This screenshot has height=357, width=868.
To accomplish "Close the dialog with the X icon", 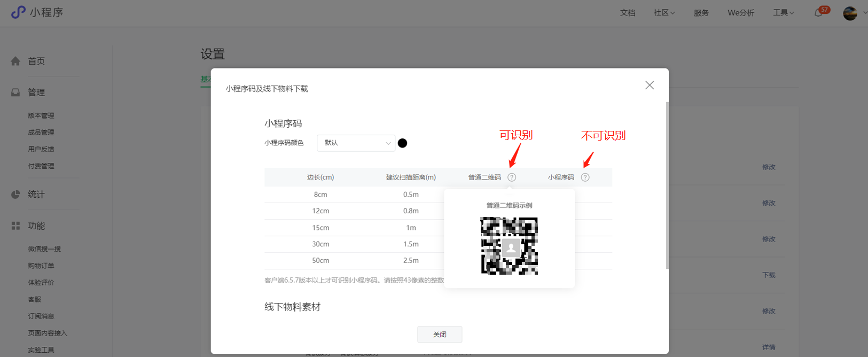I will pyautogui.click(x=650, y=85).
